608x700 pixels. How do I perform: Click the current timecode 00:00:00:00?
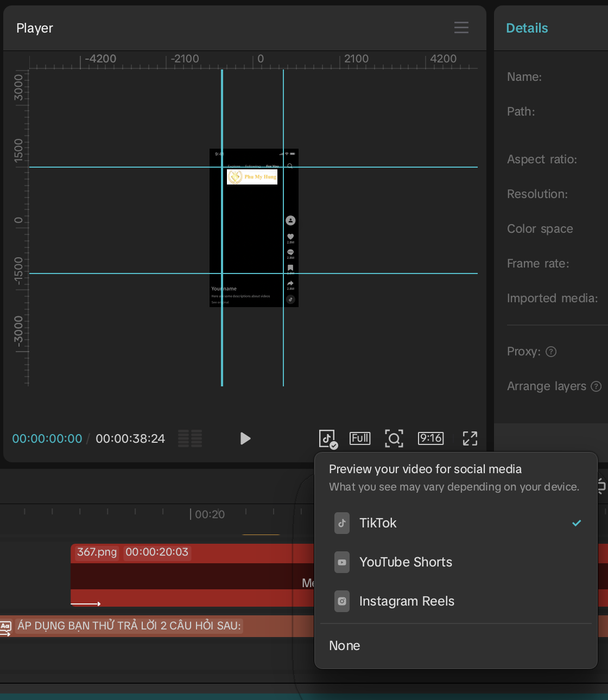tap(47, 438)
